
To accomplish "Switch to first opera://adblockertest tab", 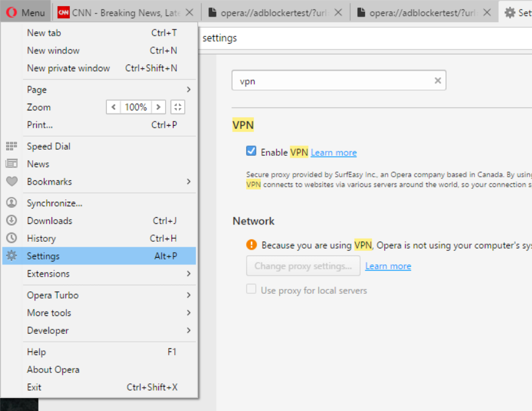I will (276, 12).
